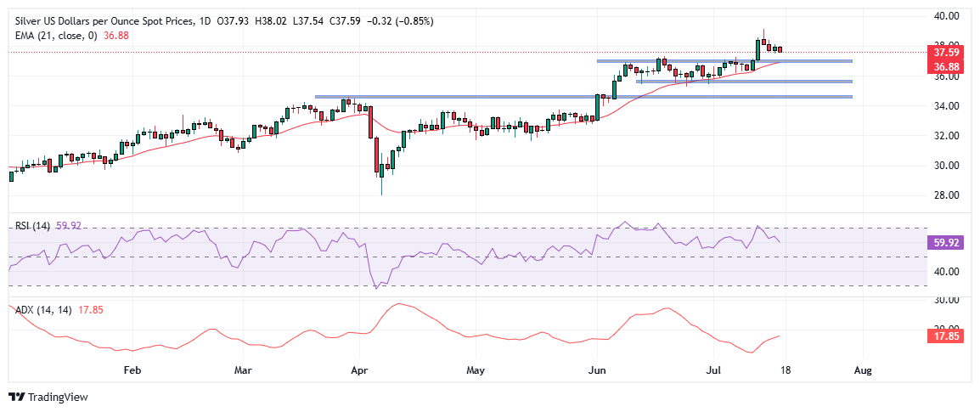Click the red 37.59 current price tag

point(946,53)
